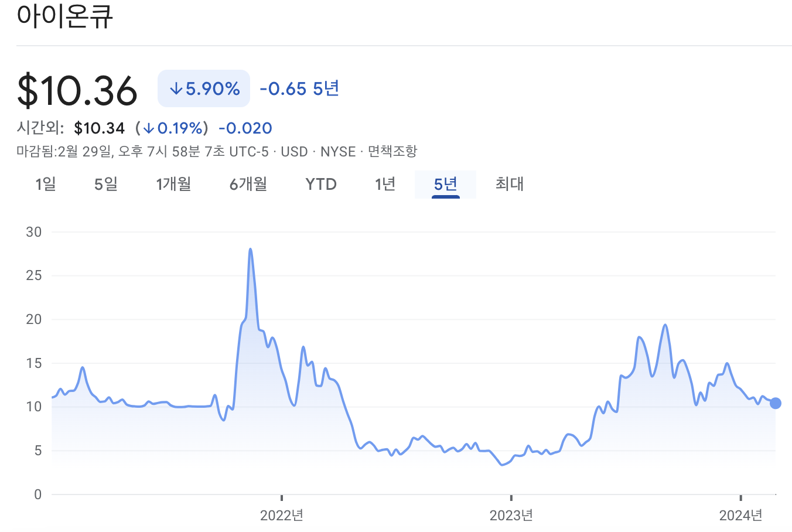
Task: Select the 6개월 range tab
Action: pyautogui.click(x=248, y=184)
